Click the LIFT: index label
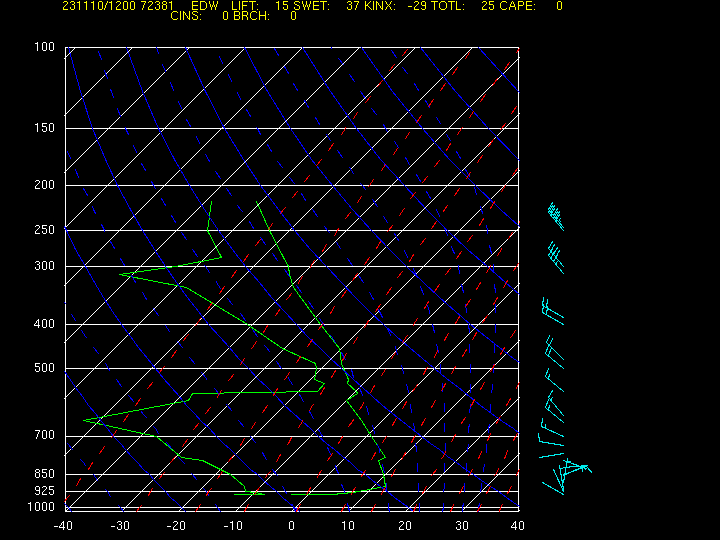Screen dimensions: 720x540 245,6
